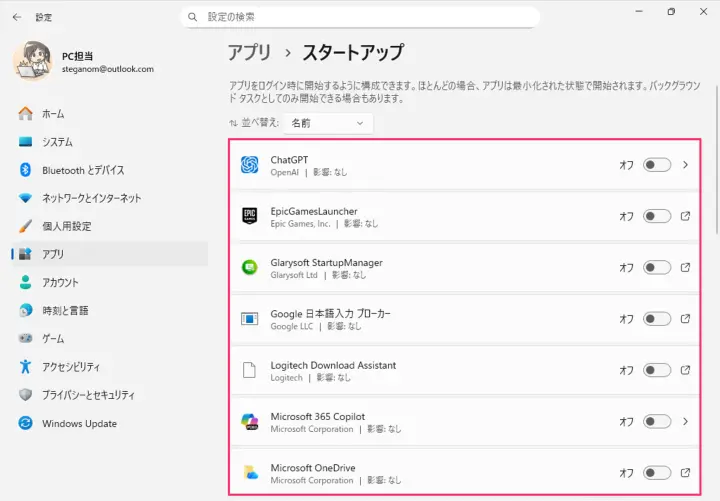Expand ChatGPT entry with chevron arrow

[x=685, y=165]
